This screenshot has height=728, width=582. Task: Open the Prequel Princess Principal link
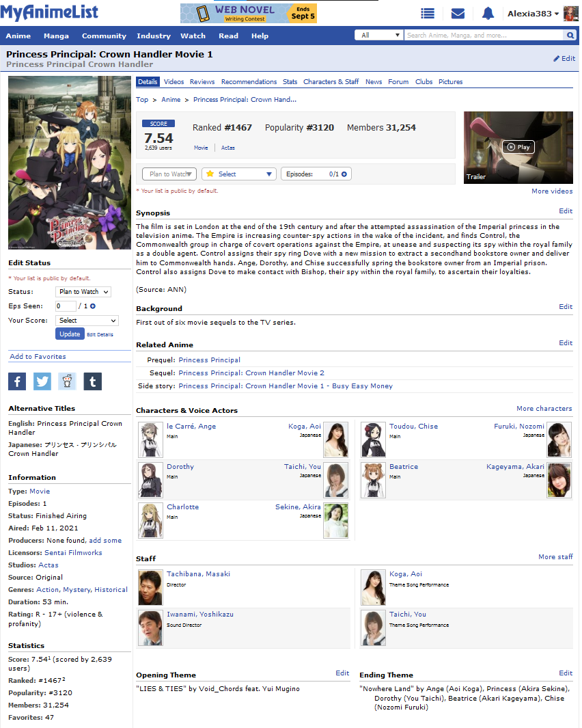(209, 360)
